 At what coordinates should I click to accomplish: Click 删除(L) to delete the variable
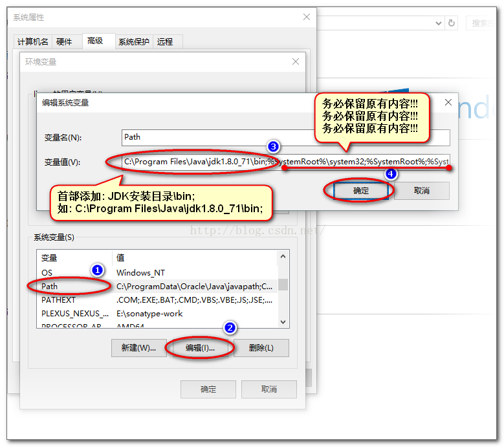click(x=261, y=347)
